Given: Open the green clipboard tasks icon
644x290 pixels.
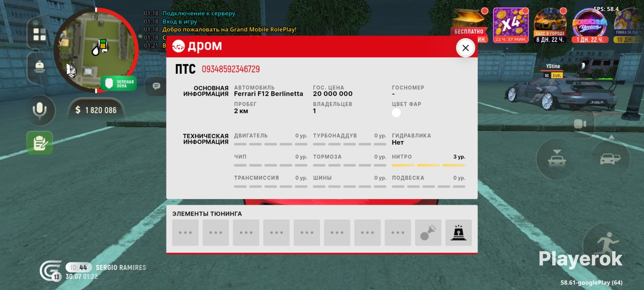Looking at the screenshot, I should [x=40, y=143].
